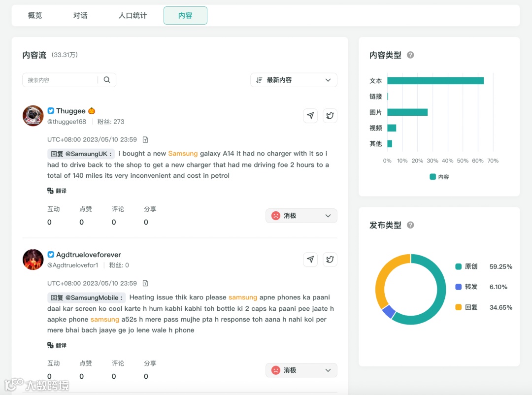The height and width of the screenshot is (395, 532).
Task: Click the magnifier search icon
Action: 107,80
